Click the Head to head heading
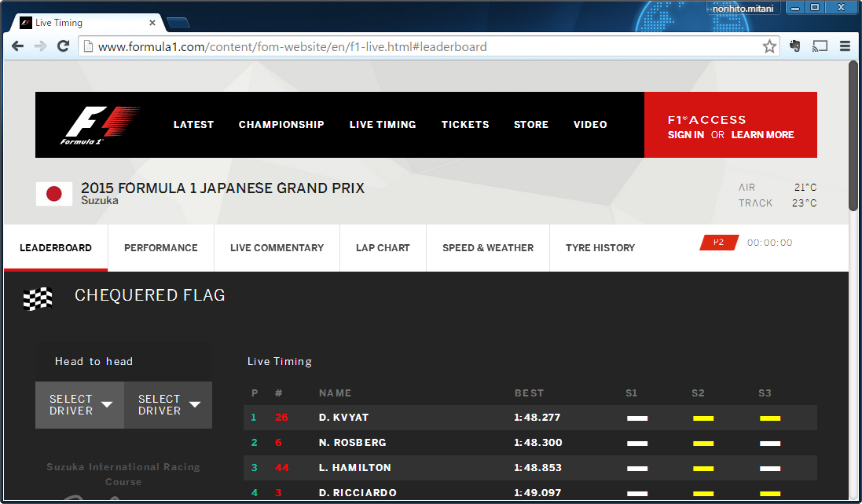The image size is (862, 504). pyautogui.click(x=94, y=361)
